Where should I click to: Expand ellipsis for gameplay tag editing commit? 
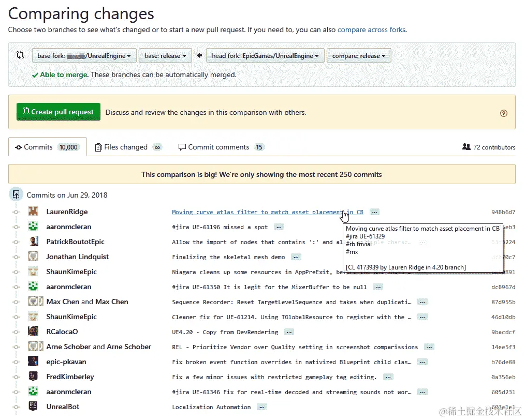click(388, 377)
